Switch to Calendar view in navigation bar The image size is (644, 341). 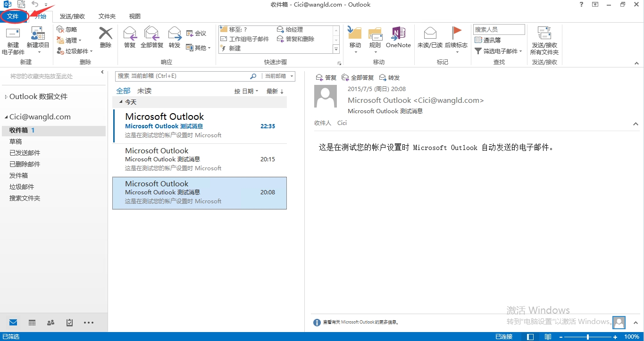(x=32, y=323)
